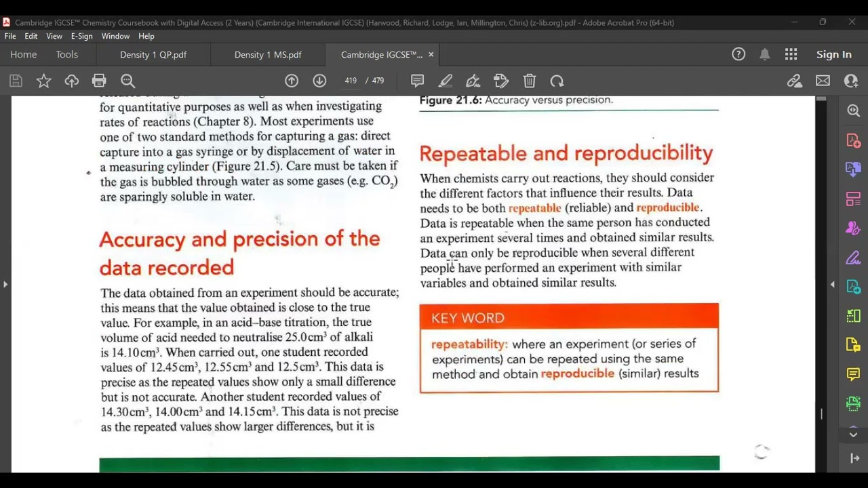
Task: Open the Window menu
Action: [x=115, y=37]
